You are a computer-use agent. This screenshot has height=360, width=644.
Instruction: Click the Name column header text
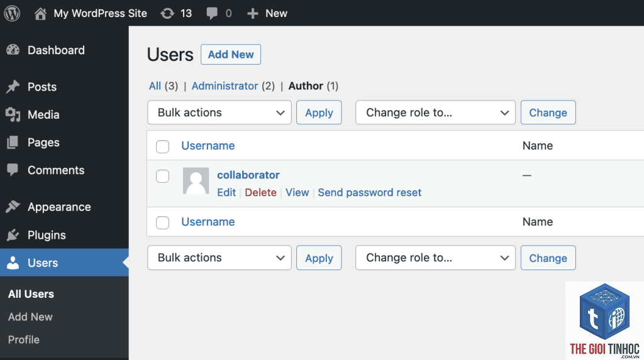[537, 146]
